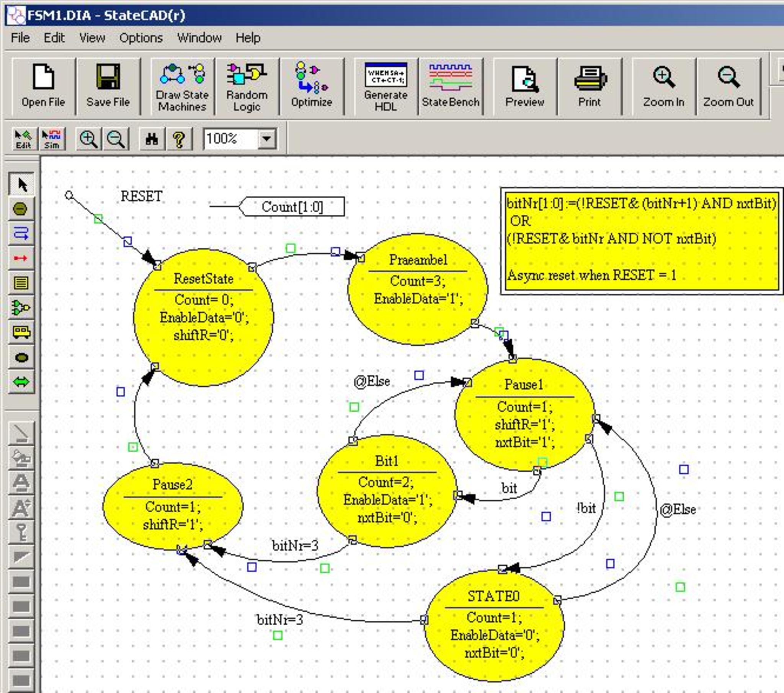Viewport: 784px width, 693px height.
Task: Select the green double-arrow tool
Action: (21, 382)
